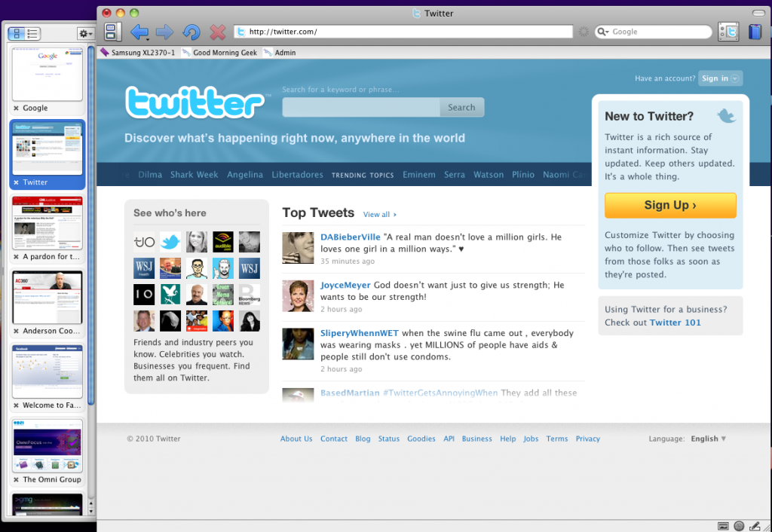
Task: Click the Google search field
Action: 653,32
